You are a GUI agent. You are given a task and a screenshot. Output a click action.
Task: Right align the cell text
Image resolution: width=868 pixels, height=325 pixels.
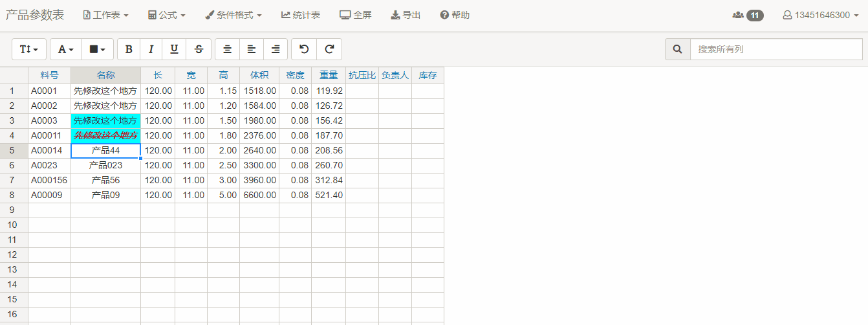click(x=276, y=49)
